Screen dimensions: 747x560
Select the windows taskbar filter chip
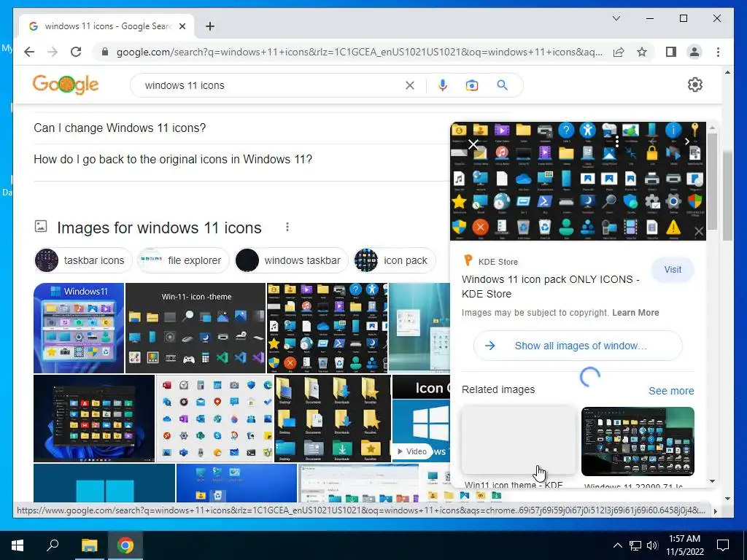(291, 260)
